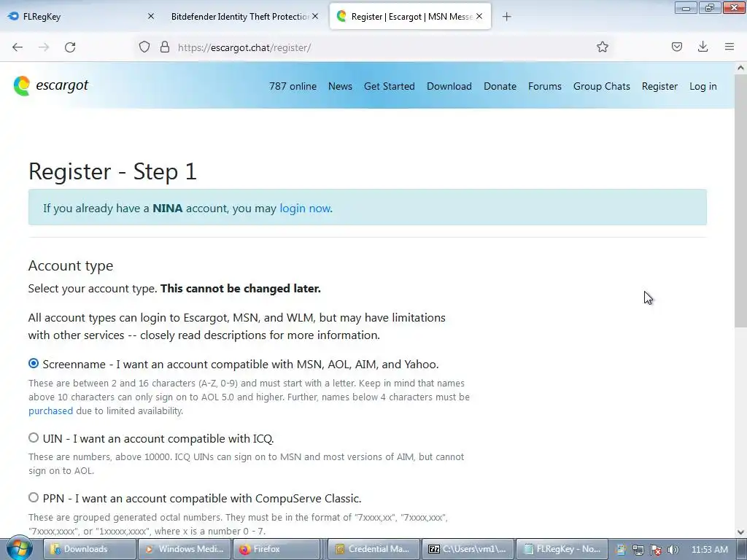The height and width of the screenshot is (560, 747).
Task: Click the 11:53 AM taskbar clock
Action: tap(709, 550)
